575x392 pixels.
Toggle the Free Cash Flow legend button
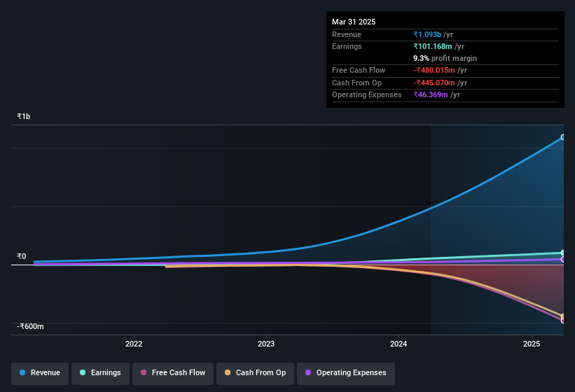(173, 373)
